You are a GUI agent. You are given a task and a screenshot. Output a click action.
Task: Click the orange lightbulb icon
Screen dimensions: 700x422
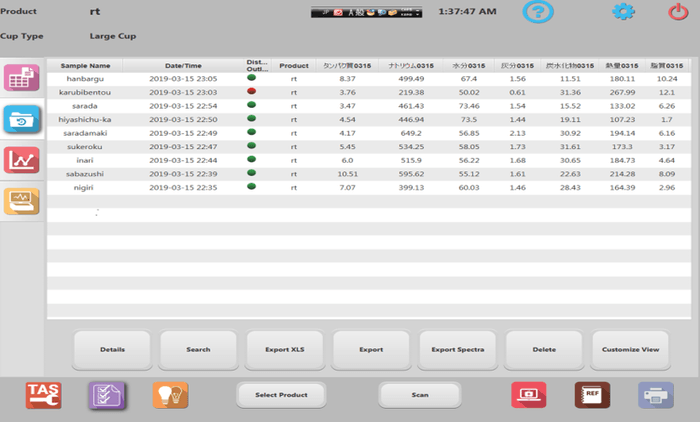click(169, 395)
